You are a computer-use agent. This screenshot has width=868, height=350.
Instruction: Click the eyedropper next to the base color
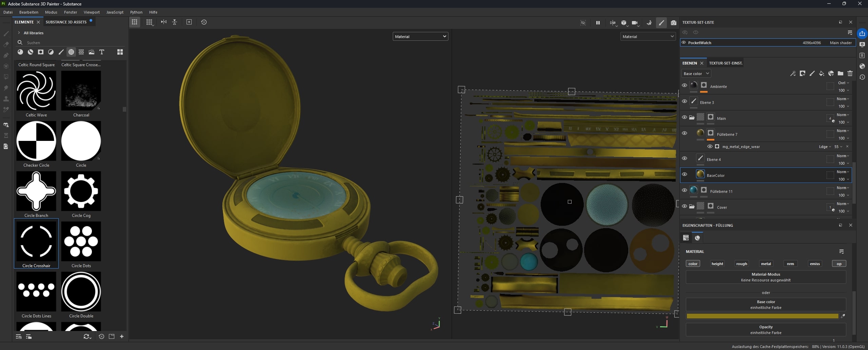tap(843, 316)
